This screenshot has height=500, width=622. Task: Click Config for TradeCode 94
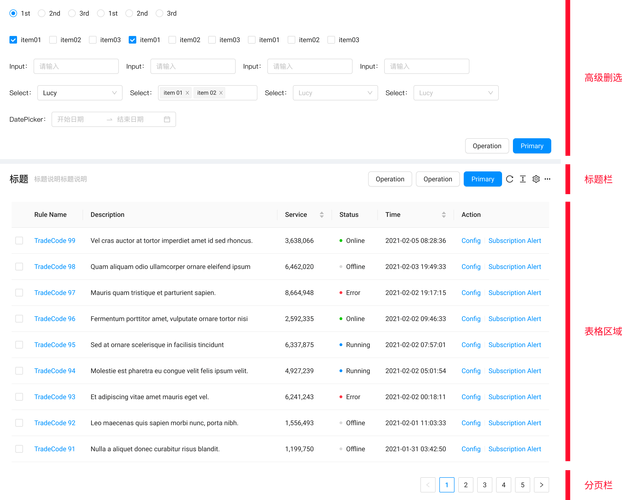tap(471, 371)
